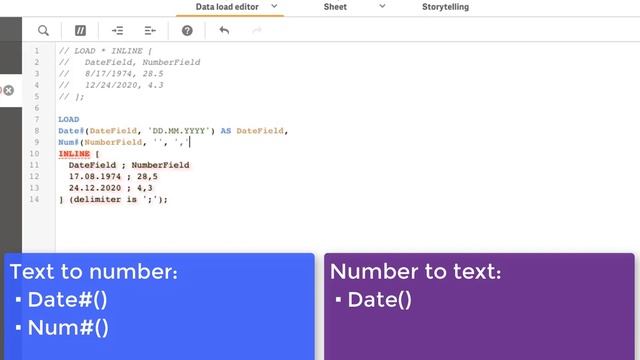Redo the greyed-out script edit
Viewport: 640px width, 360px height.
click(257, 31)
